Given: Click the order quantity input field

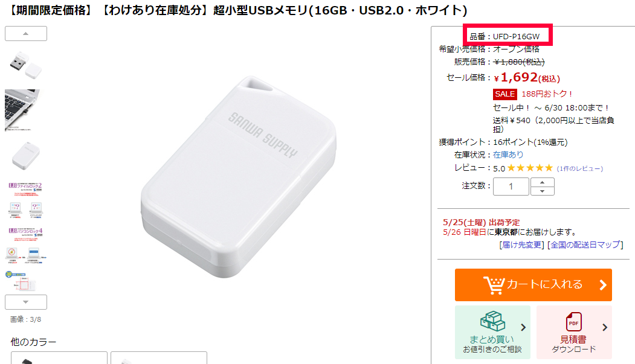Looking at the screenshot, I should click(511, 187).
